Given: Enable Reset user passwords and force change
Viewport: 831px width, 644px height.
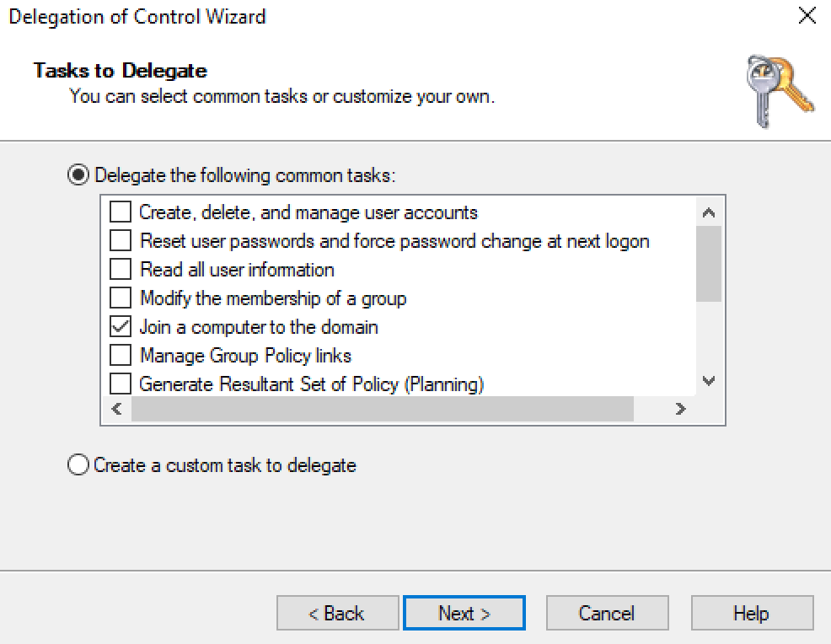Looking at the screenshot, I should 121,241.
